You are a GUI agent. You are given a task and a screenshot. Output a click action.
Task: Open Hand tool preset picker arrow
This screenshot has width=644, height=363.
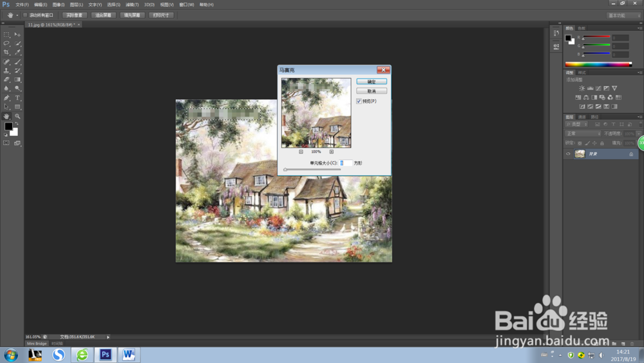coord(17,15)
